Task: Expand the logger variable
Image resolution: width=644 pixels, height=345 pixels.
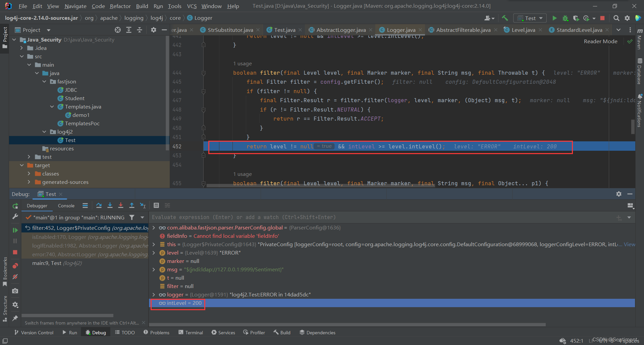Action: [x=154, y=294]
